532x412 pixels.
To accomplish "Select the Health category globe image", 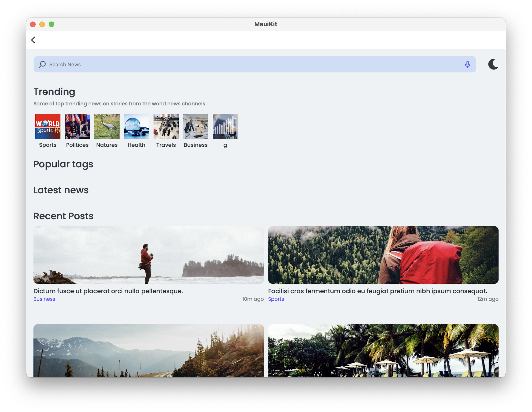I will click(137, 127).
